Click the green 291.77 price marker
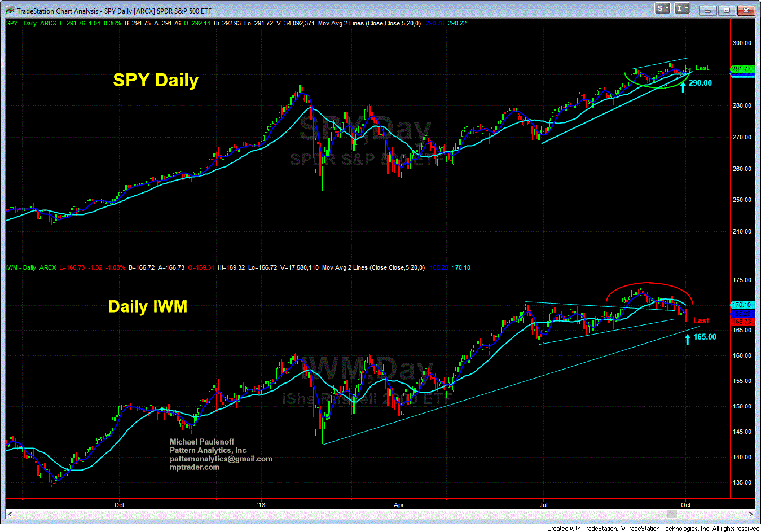Screen dimensions: 761x532 click(x=741, y=69)
